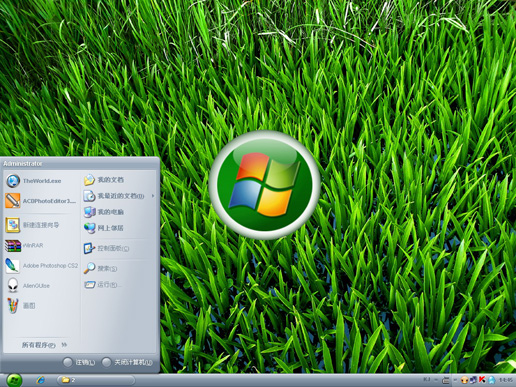This screenshot has height=387, width=516.
Task: Click the green Start orb button
Action: click(14, 380)
